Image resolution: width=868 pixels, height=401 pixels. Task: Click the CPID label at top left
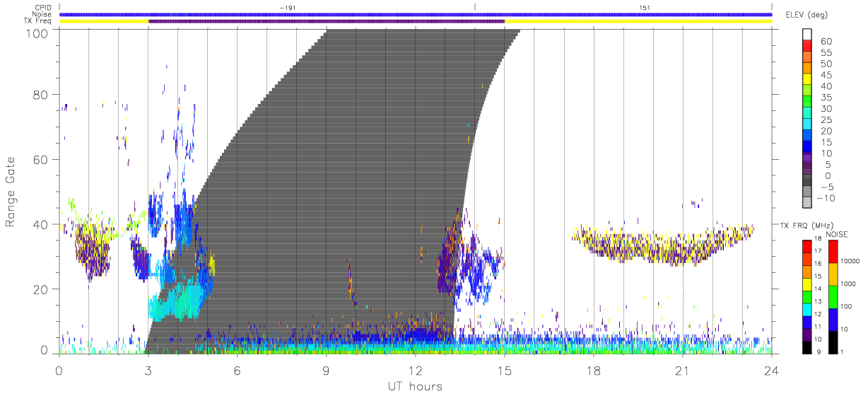pyautogui.click(x=42, y=8)
